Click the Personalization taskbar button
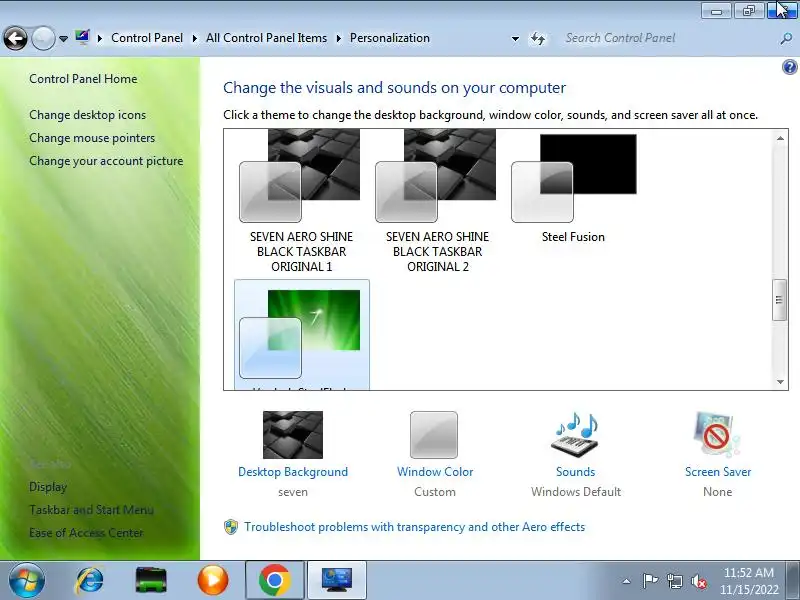Viewport: 800px width, 600px height. (x=337, y=580)
